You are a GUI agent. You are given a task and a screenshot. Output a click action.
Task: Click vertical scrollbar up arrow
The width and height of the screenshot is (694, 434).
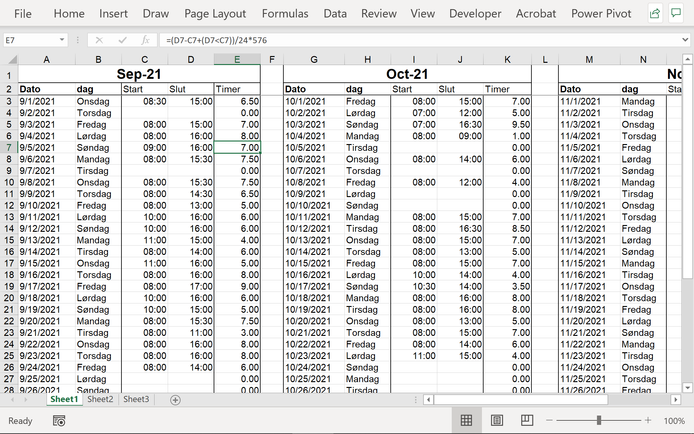tap(687, 59)
